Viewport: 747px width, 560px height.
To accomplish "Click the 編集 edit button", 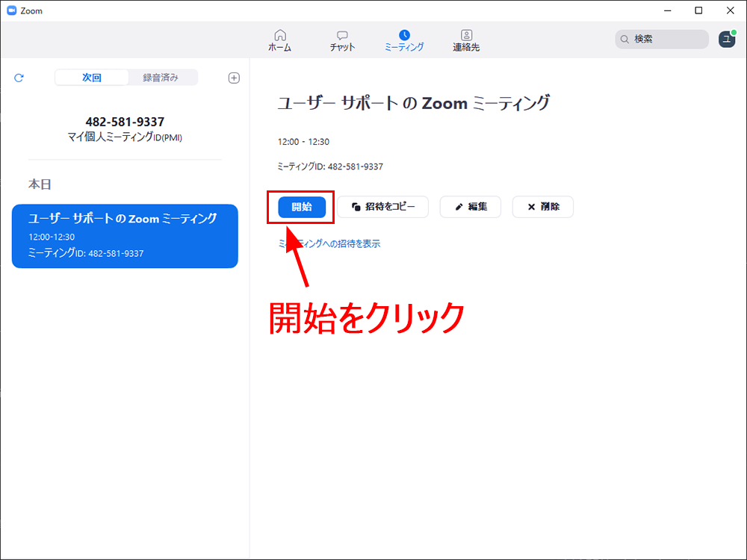I will click(470, 207).
